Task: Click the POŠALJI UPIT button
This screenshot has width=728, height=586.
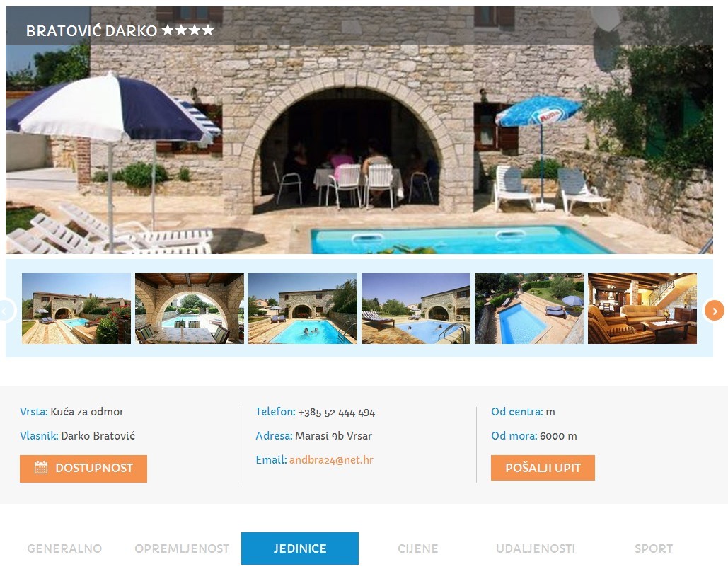Action: [x=543, y=468]
